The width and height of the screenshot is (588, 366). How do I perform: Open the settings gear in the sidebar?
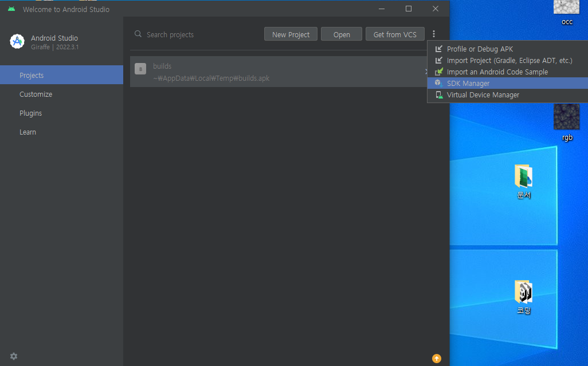pos(14,356)
